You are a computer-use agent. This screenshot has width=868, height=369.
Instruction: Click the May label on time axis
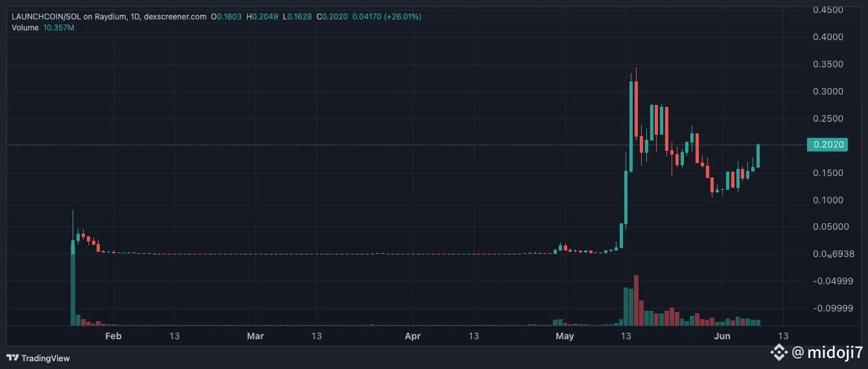[x=565, y=336]
